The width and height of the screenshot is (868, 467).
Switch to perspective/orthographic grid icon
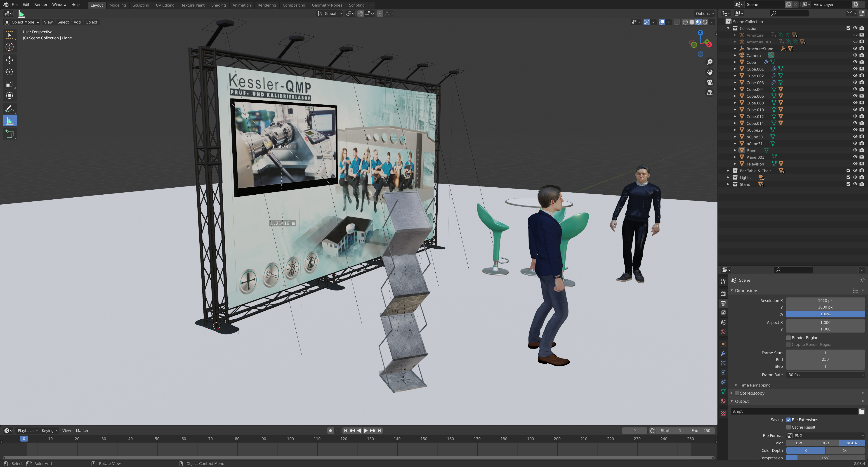[710, 93]
